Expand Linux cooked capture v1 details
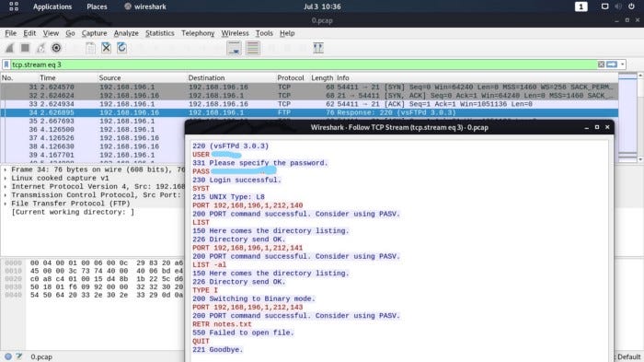This screenshot has height=362, width=644. [6, 178]
